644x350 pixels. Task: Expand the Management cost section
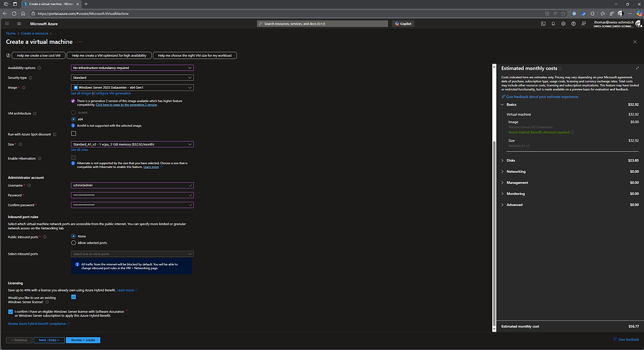tap(502, 183)
